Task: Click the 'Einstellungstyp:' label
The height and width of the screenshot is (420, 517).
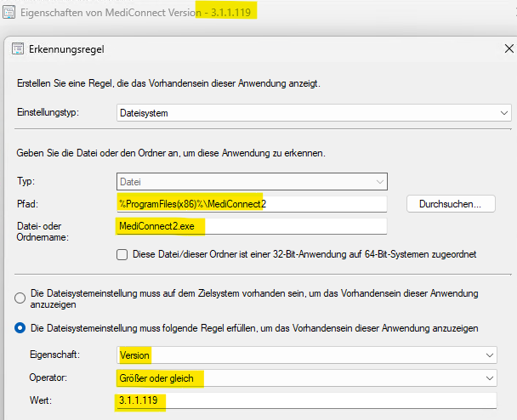Action: [52, 112]
